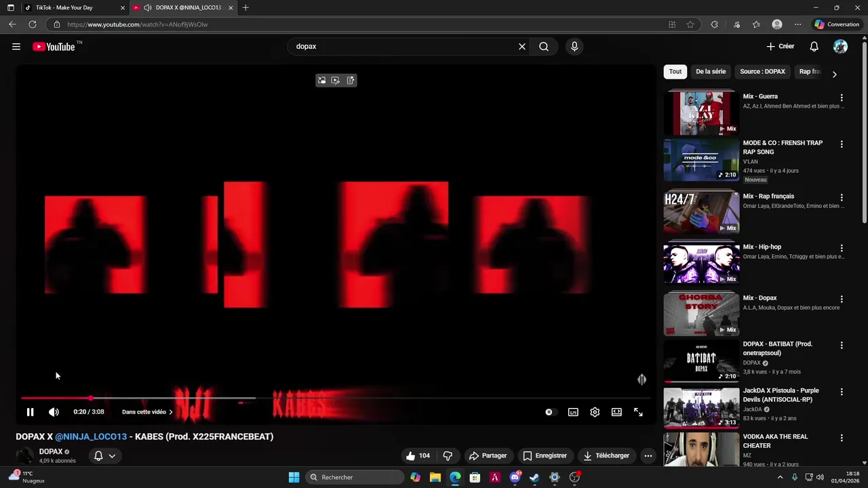This screenshot has width=868, height=488.
Task: Dislike the video with thumbs down
Action: [448, 456]
